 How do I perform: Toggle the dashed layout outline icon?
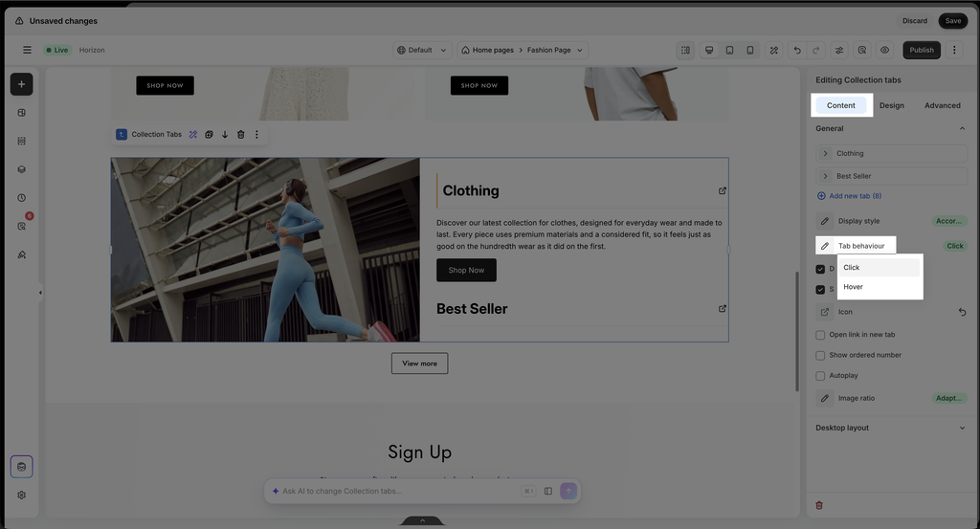[685, 50]
